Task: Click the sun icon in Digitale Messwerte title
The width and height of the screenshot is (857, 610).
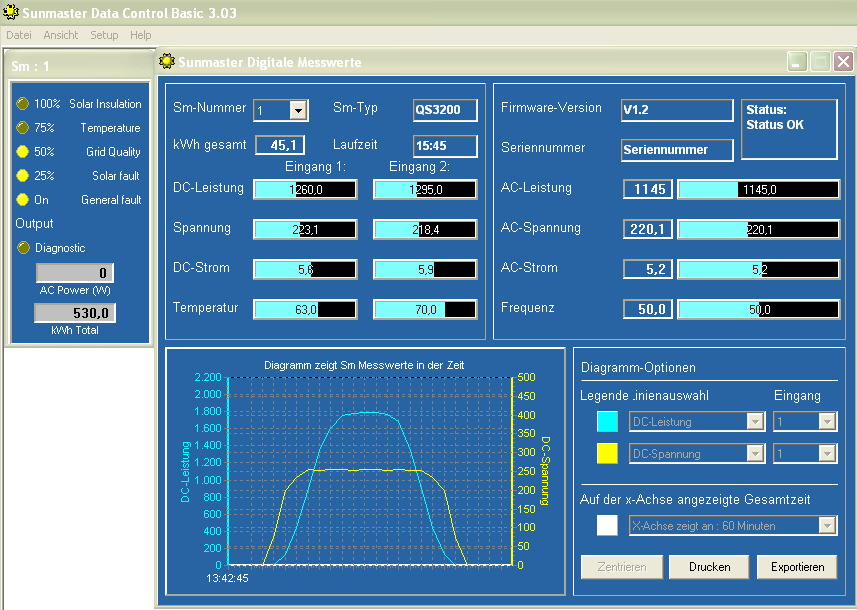Action: (x=167, y=62)
